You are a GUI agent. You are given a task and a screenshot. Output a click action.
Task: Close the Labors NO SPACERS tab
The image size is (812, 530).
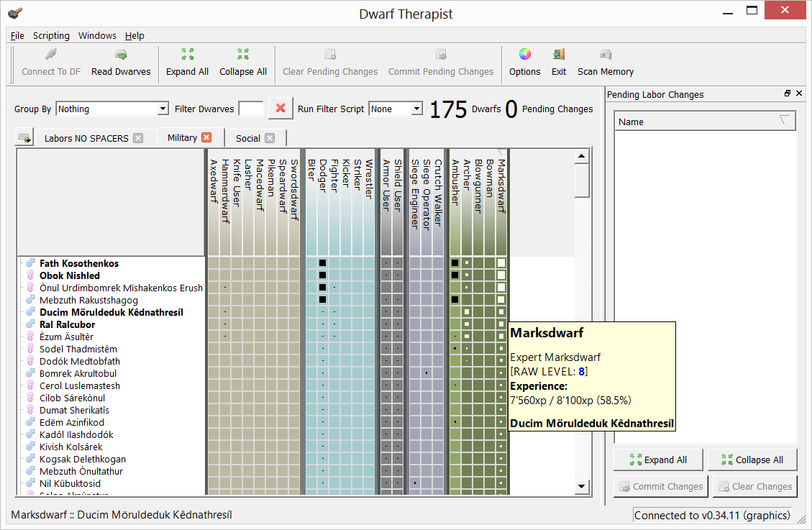point(138,138)
